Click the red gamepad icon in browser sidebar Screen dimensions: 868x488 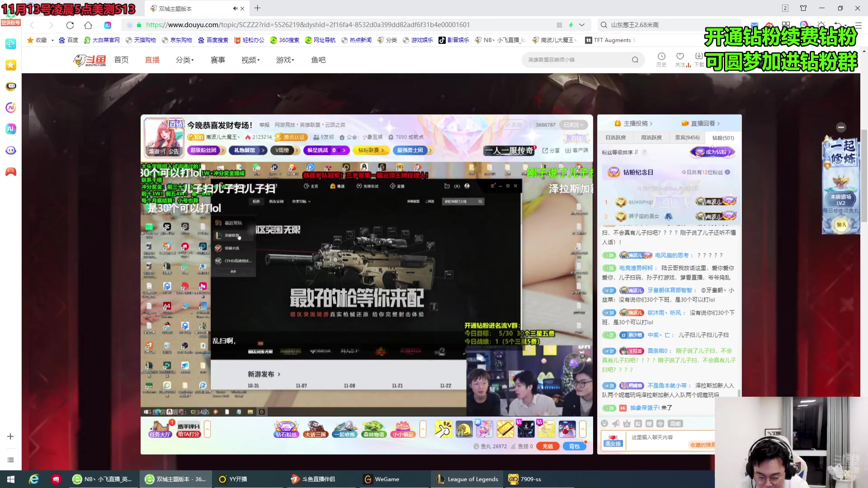pos(11,172)
